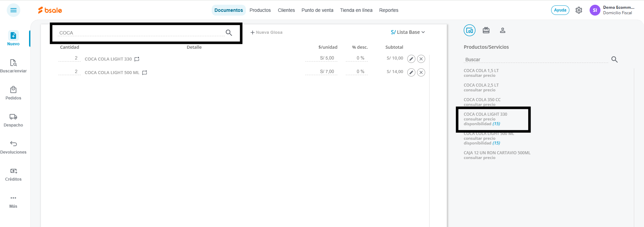This screenshot has height=227, width=644.
Task: Open the Demo Ecomm account menu
Action: coord(619,10)
